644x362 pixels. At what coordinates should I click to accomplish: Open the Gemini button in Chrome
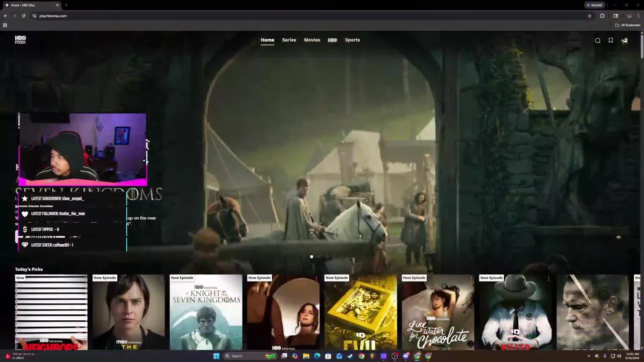click(x=594, y=5)
